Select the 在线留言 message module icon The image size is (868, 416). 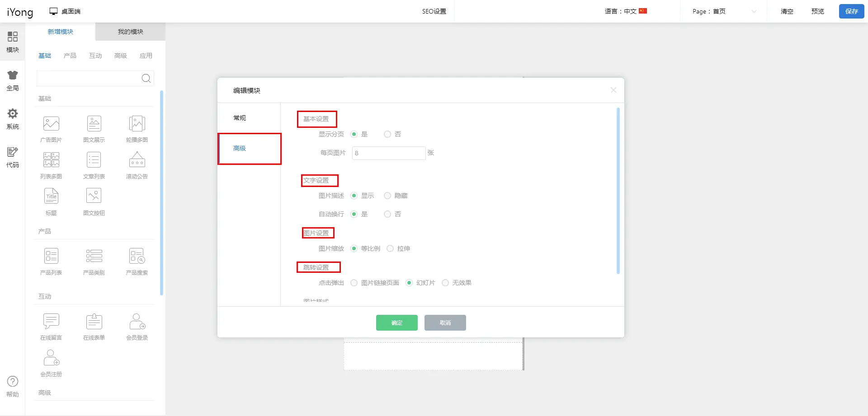(51, 321)
